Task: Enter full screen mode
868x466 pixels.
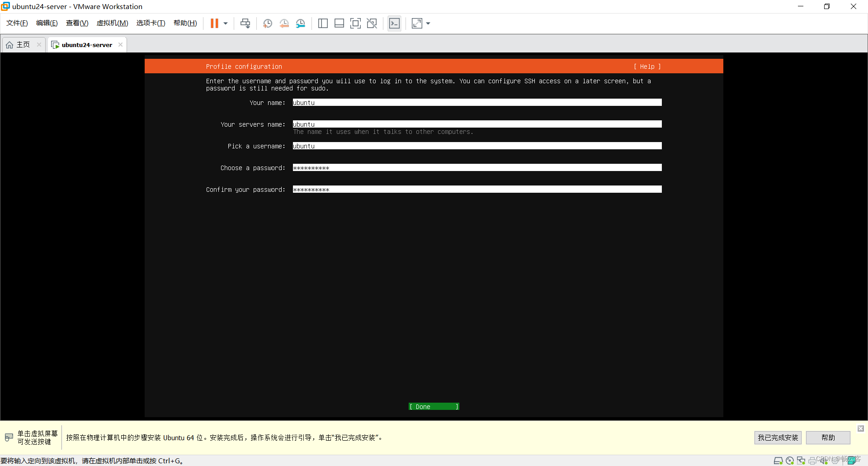Action: 356,24
